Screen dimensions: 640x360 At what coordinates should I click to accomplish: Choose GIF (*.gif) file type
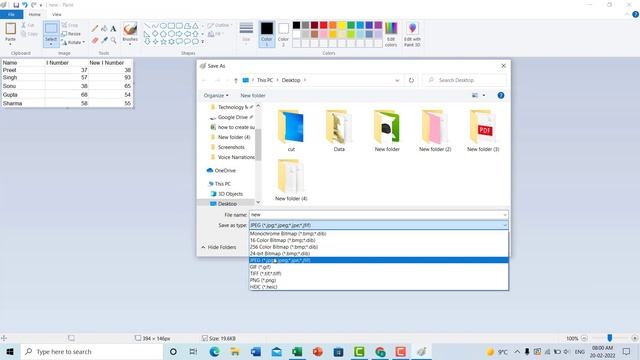(379, 267)
